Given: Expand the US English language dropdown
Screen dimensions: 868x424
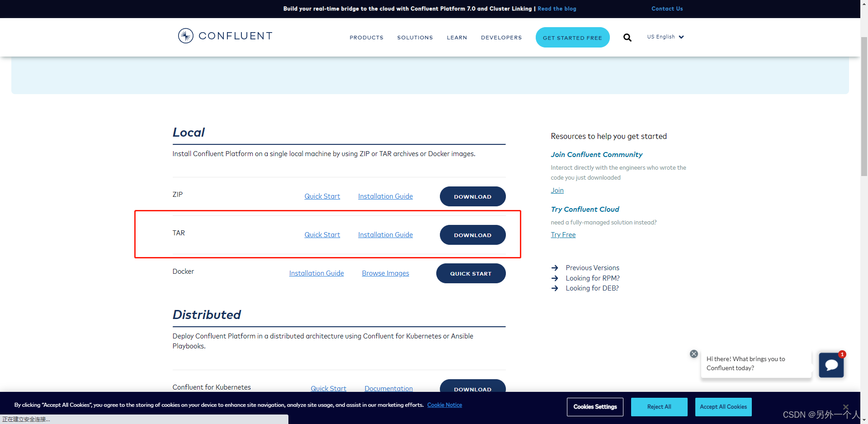Looking at the screenshot, I should coord(665,37).
